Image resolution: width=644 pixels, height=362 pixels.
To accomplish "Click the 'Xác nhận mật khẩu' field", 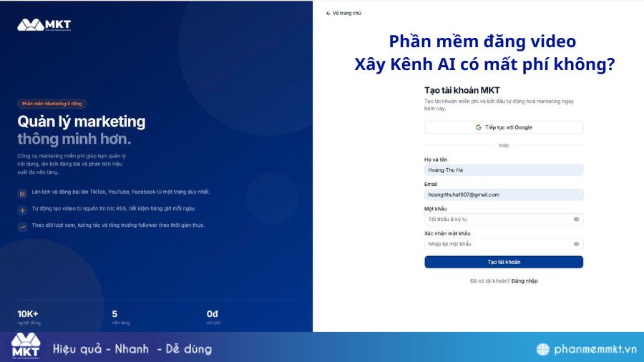I will tap(504, 244).
